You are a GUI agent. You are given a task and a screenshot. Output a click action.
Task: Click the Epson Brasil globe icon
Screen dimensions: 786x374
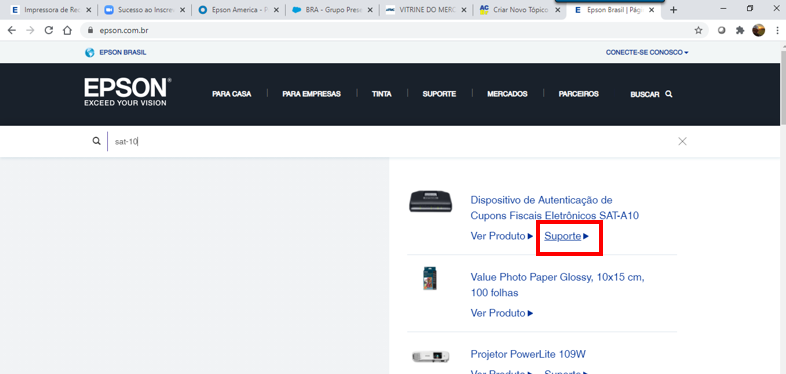(90, 52)
